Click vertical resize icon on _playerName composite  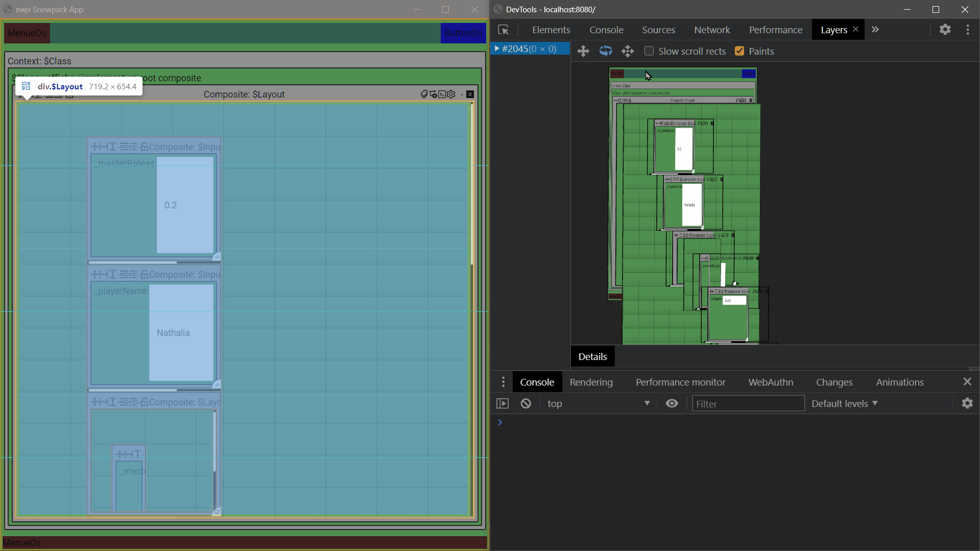(x=112, y=274)
